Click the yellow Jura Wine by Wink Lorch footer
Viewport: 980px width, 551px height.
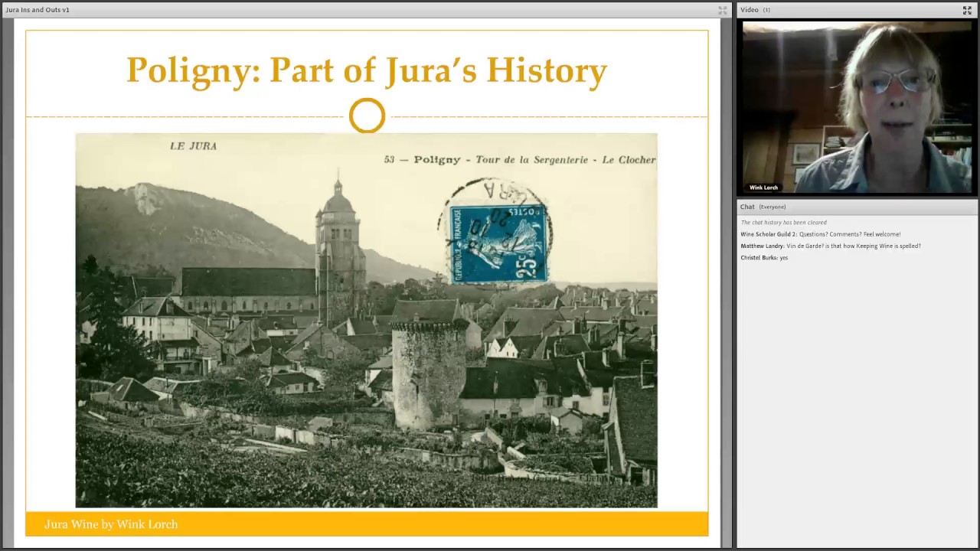tap(367, 524)
